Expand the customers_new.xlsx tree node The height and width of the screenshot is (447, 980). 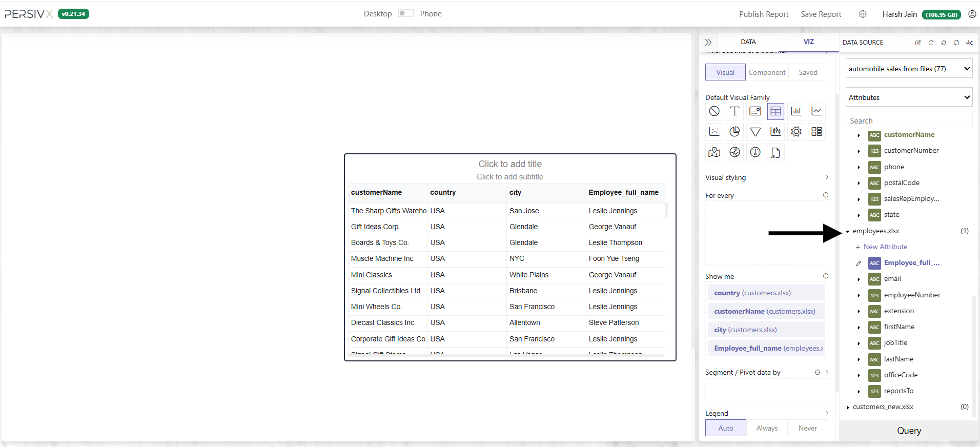click(848, 407)
